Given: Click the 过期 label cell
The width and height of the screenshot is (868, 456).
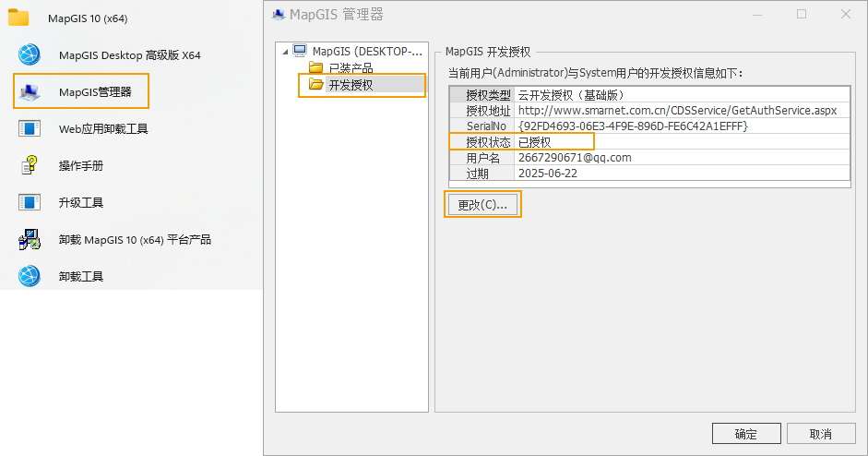Looking at the screenshot, I should pos(482,174).
